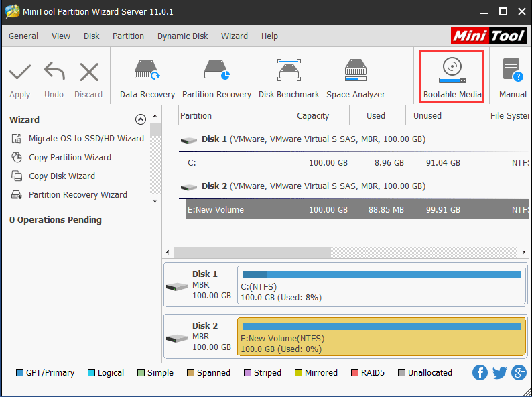Click horizontal scrollbar left arrow

pos(168,252)
